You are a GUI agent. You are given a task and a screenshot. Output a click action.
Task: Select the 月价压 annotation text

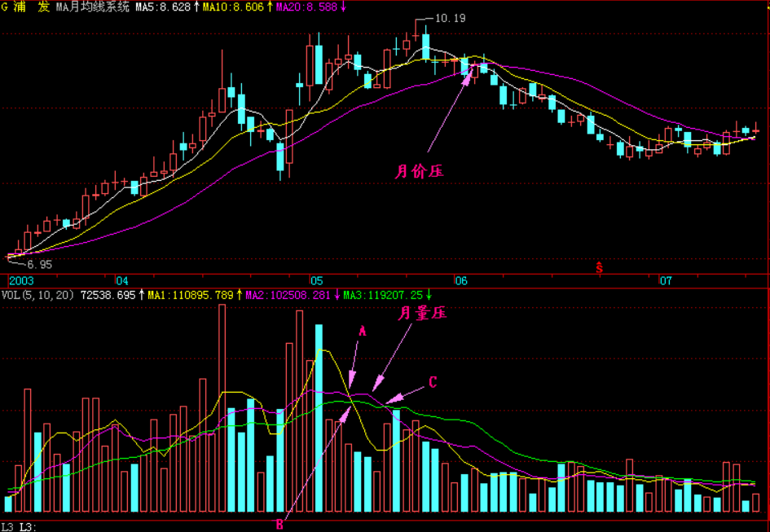420,171
